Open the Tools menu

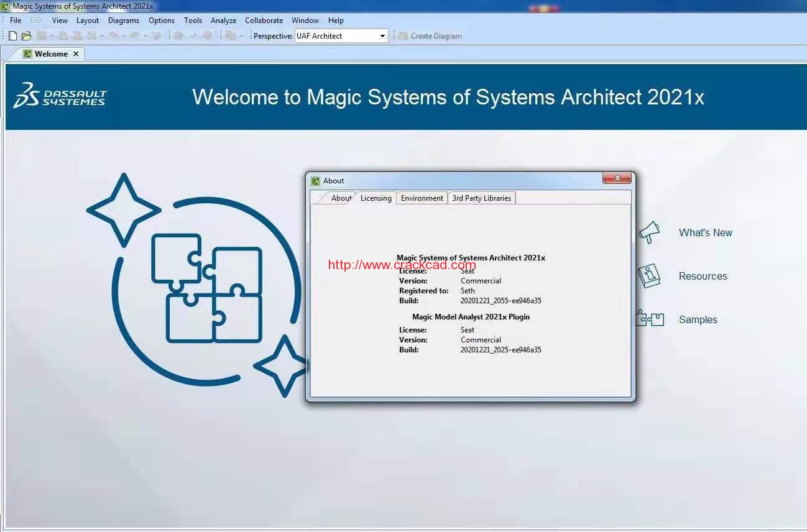tap(193, 21)
